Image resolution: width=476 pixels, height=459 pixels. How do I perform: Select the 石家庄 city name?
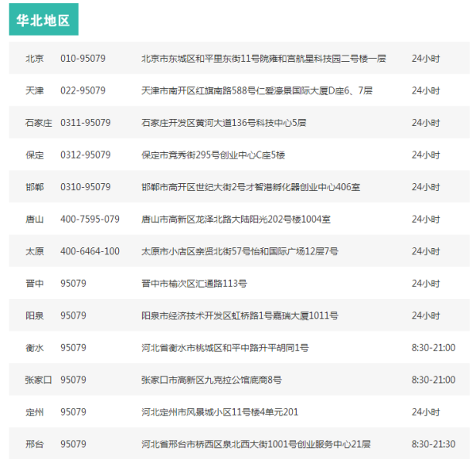[39, 123]
